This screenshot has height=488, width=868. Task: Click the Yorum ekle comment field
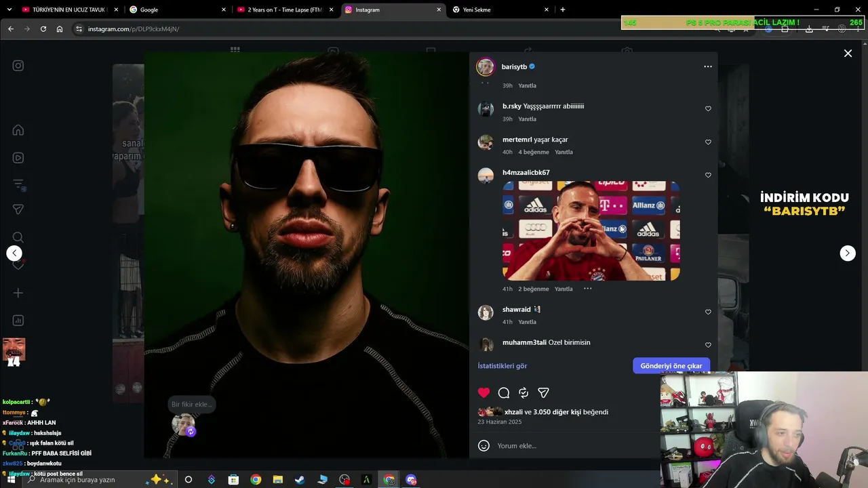click(576, 445)
